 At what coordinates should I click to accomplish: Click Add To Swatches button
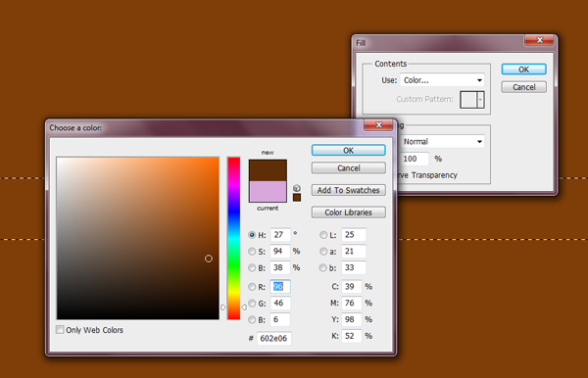[x=348, y=190]
